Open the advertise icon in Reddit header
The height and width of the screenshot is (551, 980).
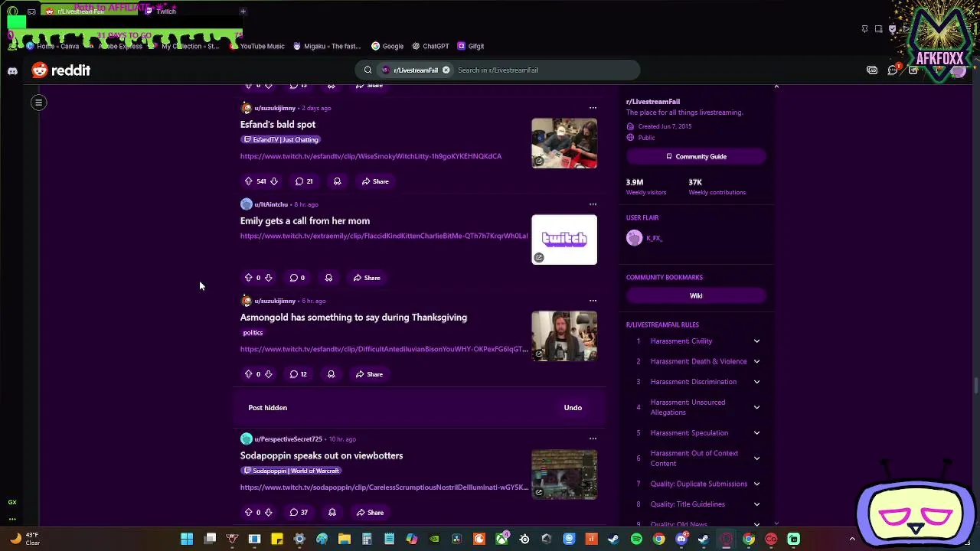[872, 70]
